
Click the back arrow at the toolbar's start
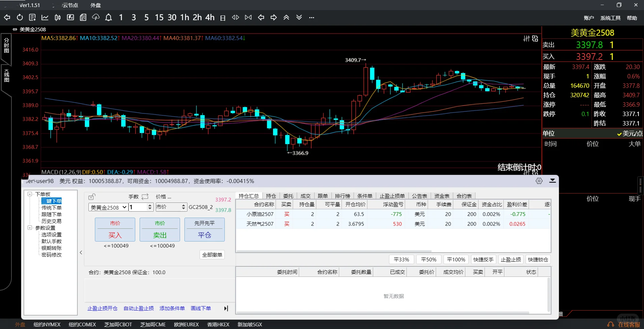[7, 17]
